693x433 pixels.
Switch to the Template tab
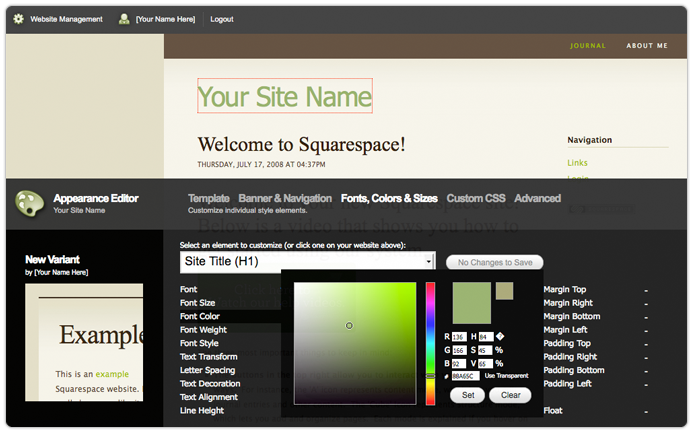click(x=209, y=198)
